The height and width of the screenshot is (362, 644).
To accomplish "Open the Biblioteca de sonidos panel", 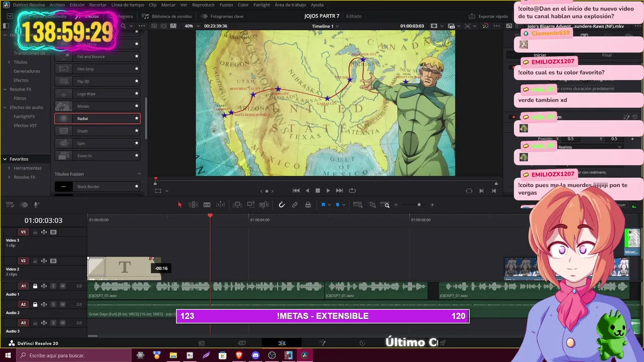I will pyautogui.click(x=167, y=16).
